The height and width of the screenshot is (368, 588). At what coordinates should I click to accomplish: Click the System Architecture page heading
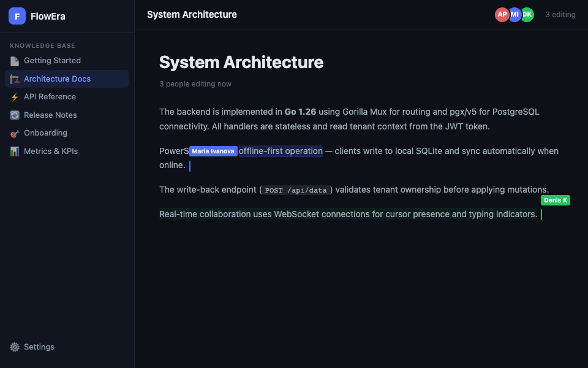coord(241,63)
